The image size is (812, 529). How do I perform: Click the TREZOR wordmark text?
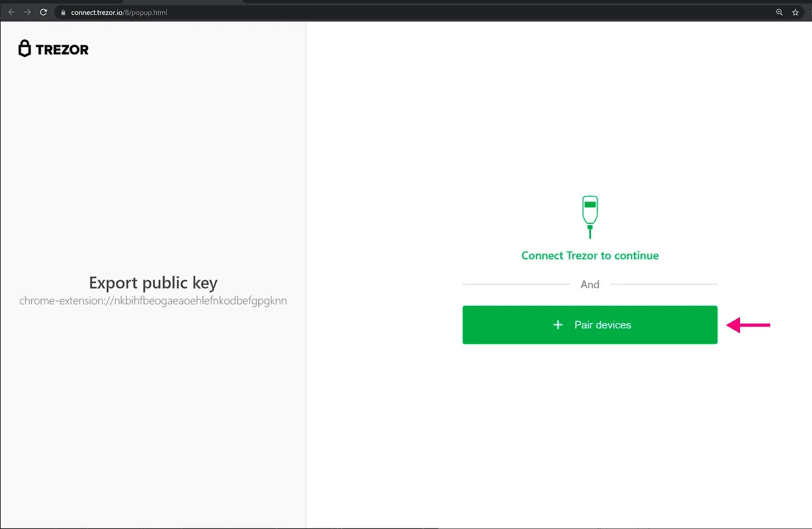(x=62, y=49)
